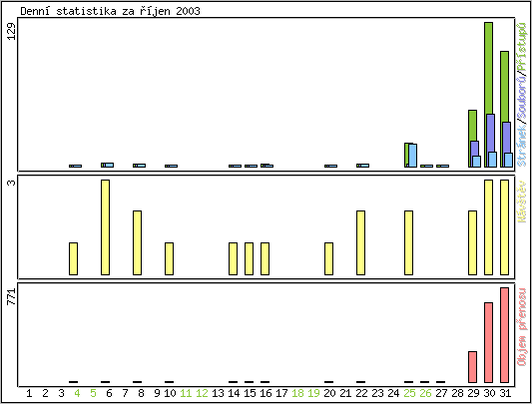Click the day label 16 on the x-axis
The width and height of the screenshot is (532, 404).
[x=266, y=393]
